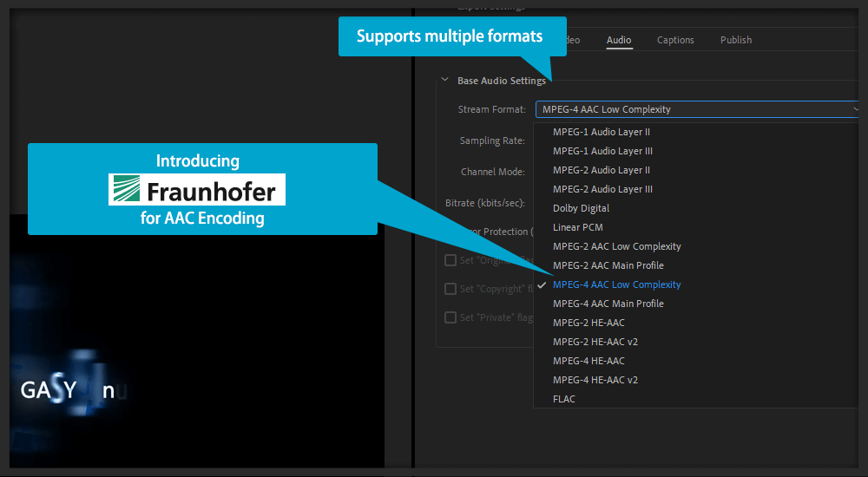Image resolution: width=868 pixels, height=477 pixels.
Task: Pick MPEG-4 HE-AAC from dropdown
Action: point(589,362)
